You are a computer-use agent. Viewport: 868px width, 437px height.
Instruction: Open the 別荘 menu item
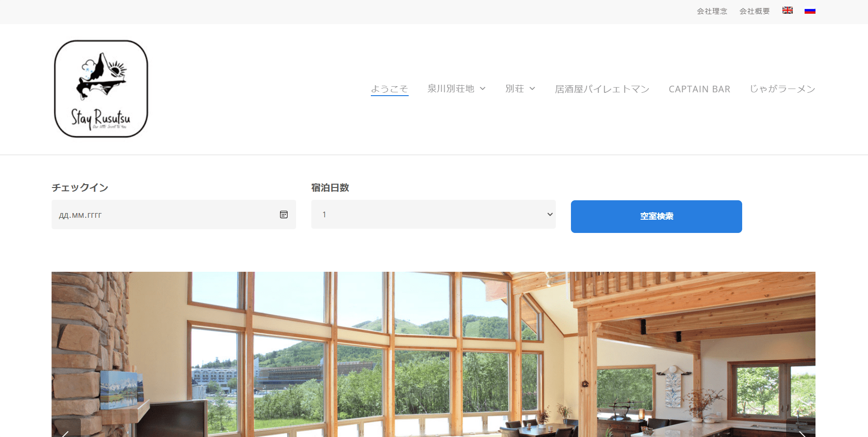(515, 89)
